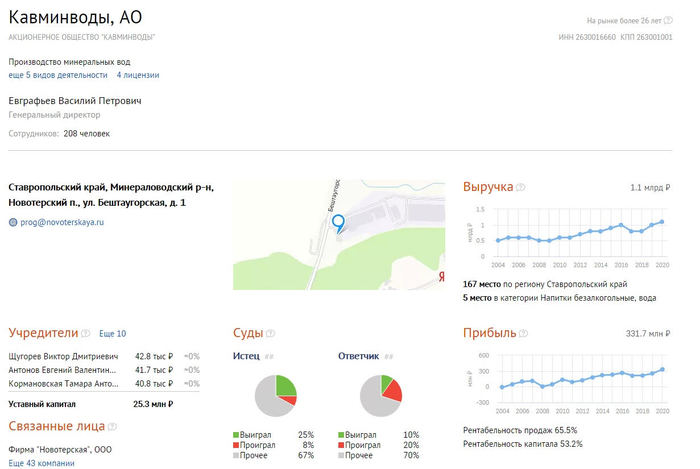Open help icon next to 'На рынке более 26 лет'

pyautogui.click(x=668, y=21)
